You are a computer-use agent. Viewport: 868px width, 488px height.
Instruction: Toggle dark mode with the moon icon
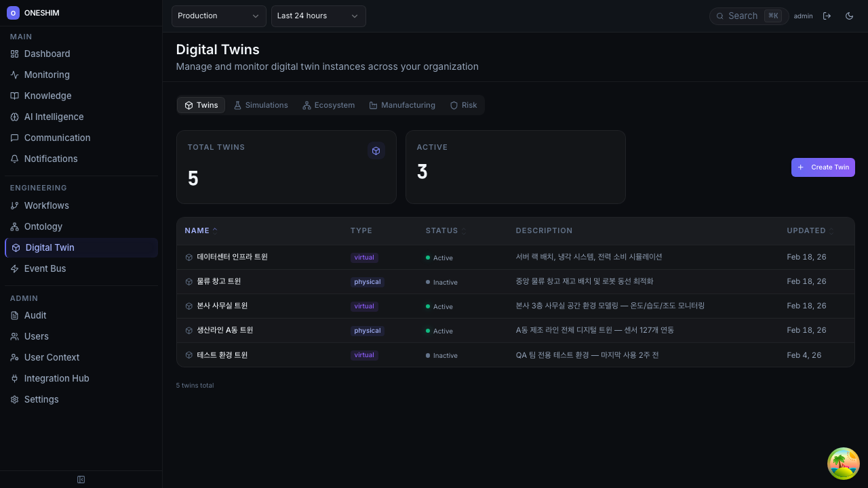point(849,16)
